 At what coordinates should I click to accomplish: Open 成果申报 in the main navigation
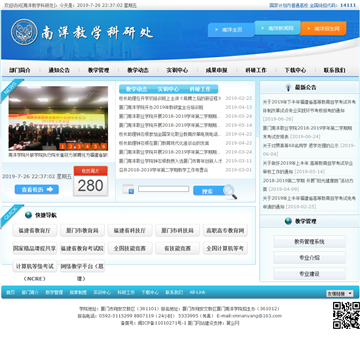216,70
